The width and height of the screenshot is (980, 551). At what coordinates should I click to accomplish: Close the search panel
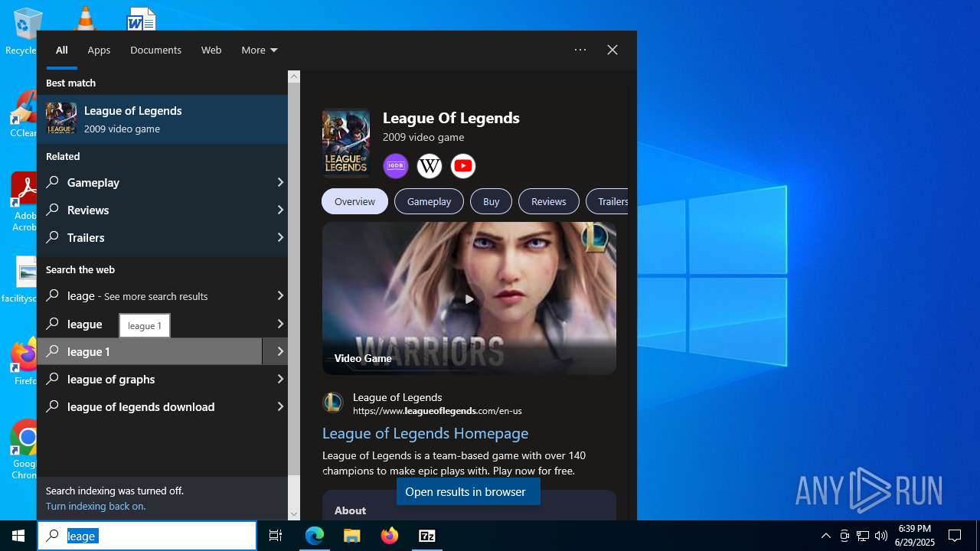(612, 50)
